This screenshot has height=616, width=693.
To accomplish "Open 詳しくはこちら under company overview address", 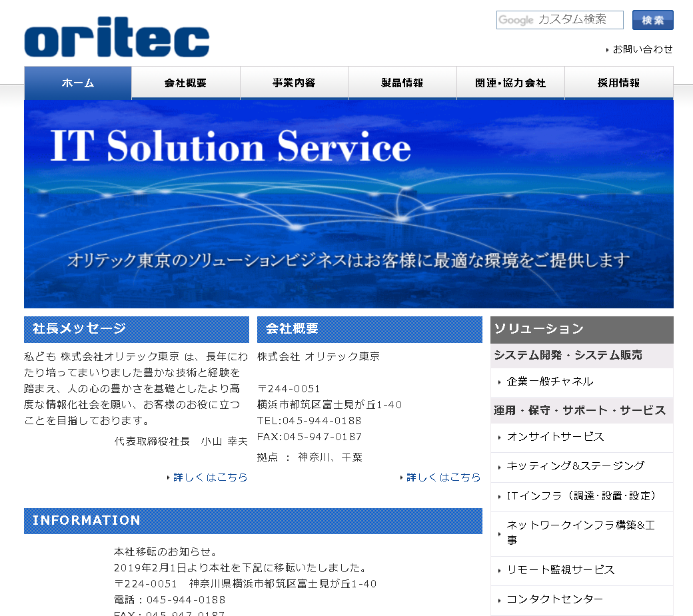I will pos(443,477).
